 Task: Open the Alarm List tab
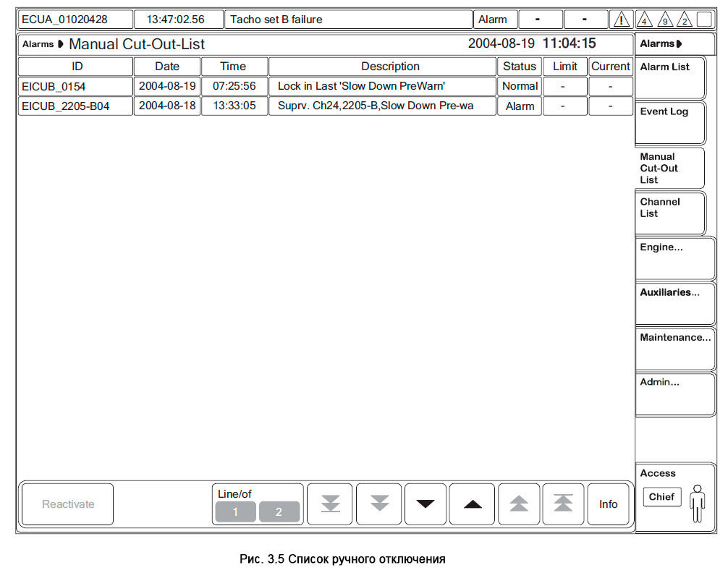click(x=670, y=78)
